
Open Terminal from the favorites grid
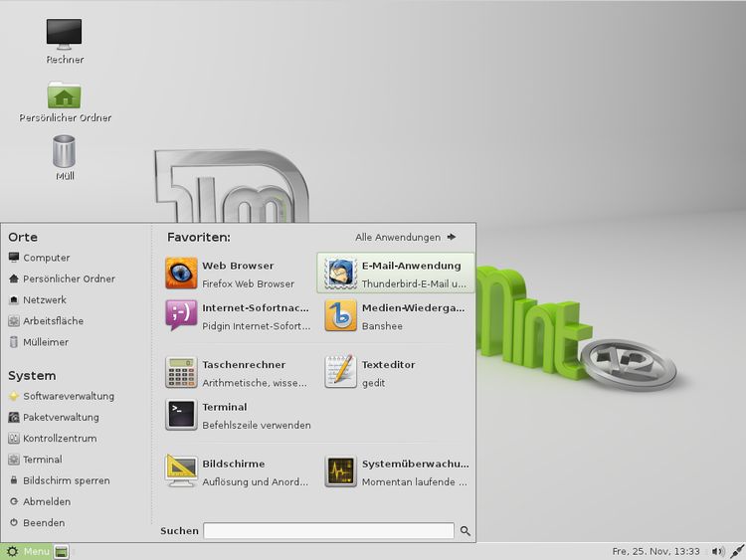click(237, 415)
